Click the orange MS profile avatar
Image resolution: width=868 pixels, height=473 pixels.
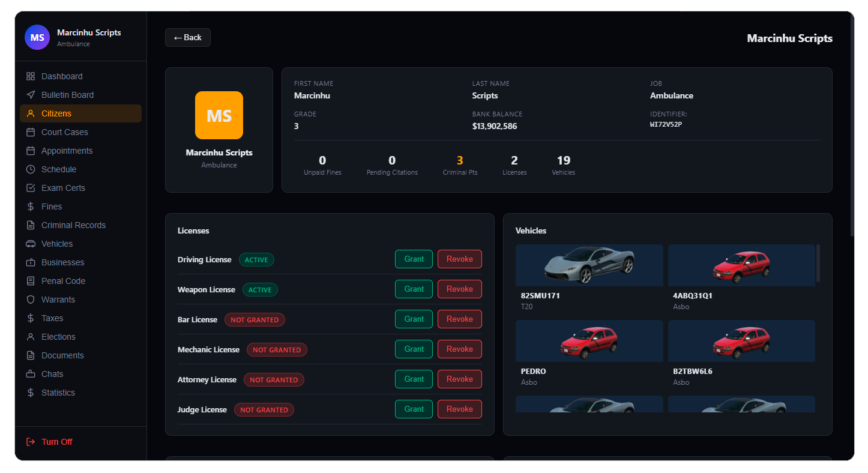219,115
